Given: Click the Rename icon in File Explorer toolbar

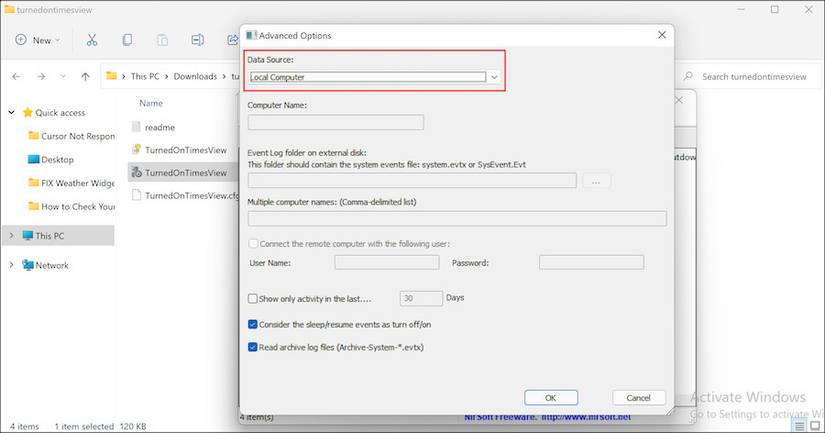Looking at the screenshot, I should [197, 40].
